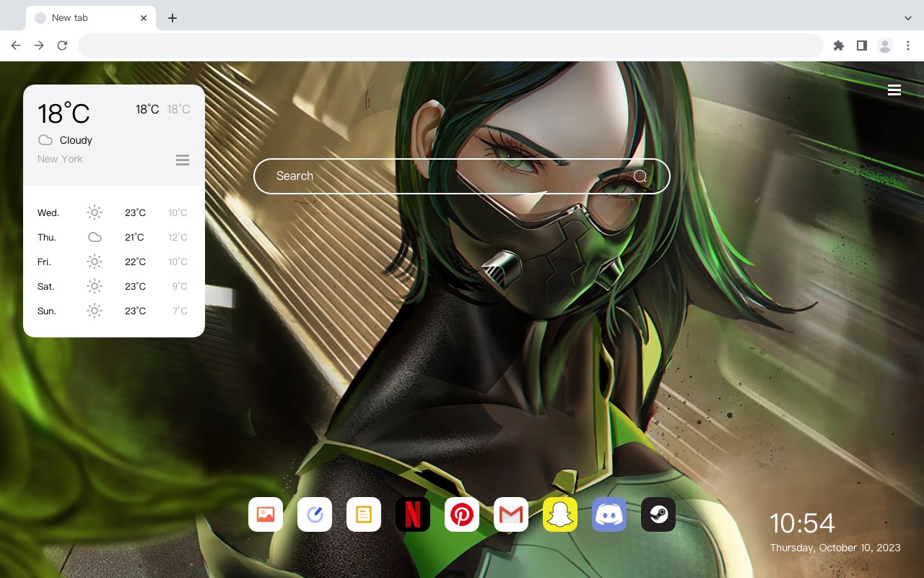Click the Search input field

tap(462, 176)
